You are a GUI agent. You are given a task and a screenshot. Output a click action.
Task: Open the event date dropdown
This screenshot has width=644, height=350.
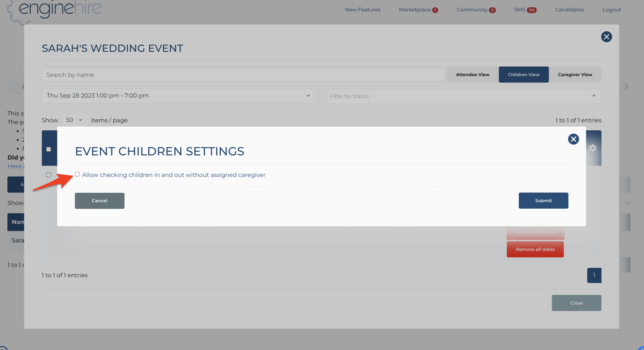pos(179,96)
